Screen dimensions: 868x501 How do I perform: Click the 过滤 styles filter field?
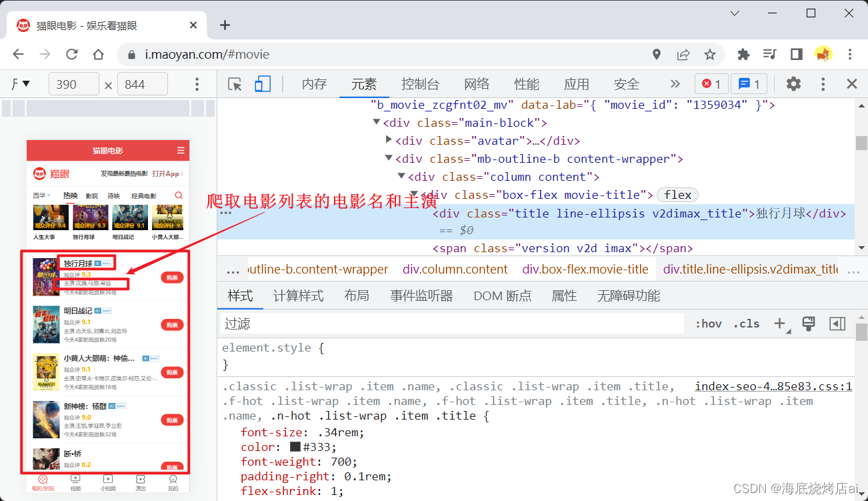point(452,324)
